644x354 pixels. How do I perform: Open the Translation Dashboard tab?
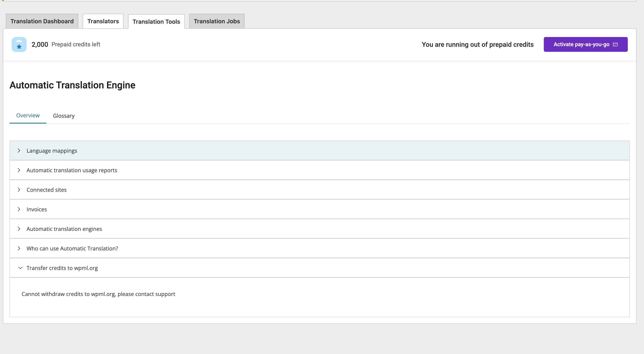coord(42,21)
